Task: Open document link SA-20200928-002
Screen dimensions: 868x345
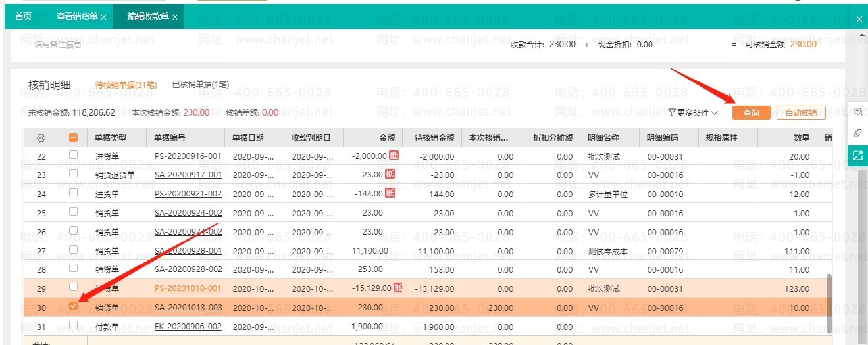Action: coord(188,269)
